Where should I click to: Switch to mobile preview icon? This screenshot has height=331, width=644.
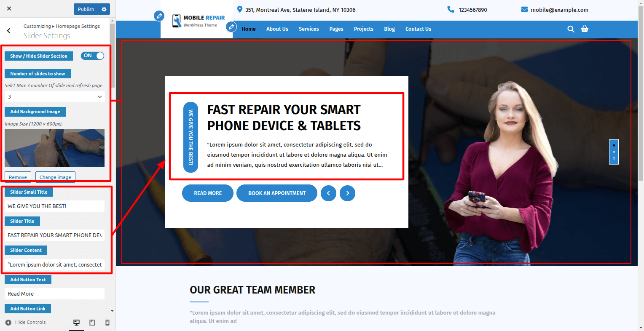coord(107,323)
